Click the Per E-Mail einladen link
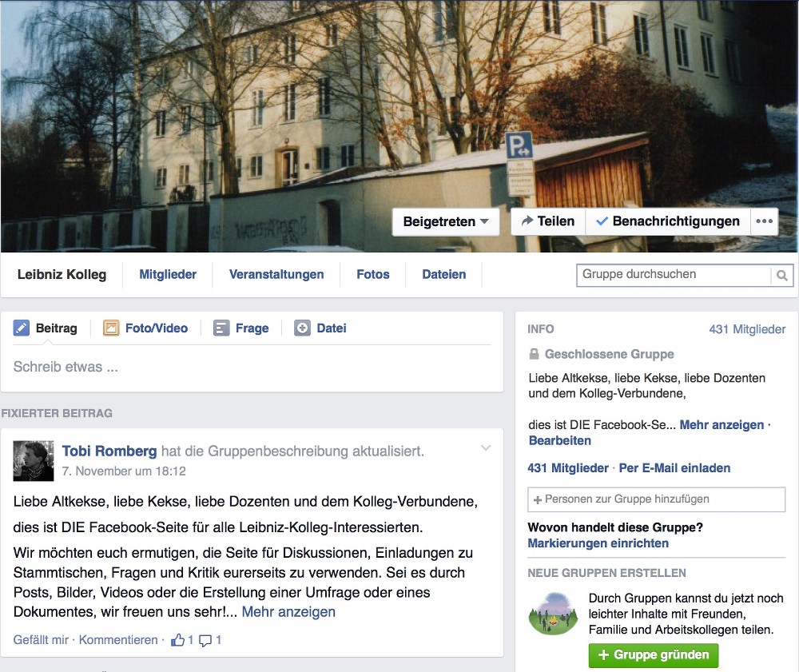The image size is (799, 672). tap(674, 468)
